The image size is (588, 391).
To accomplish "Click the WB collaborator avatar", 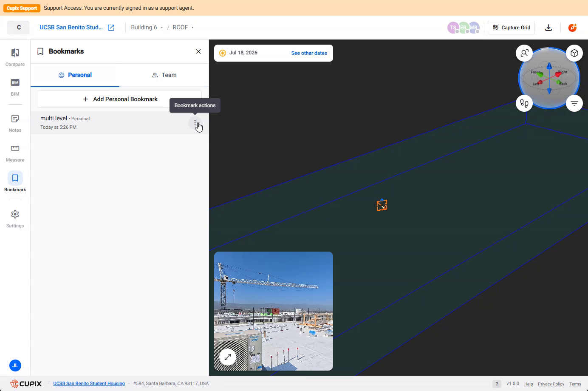I will pos(474,28).
